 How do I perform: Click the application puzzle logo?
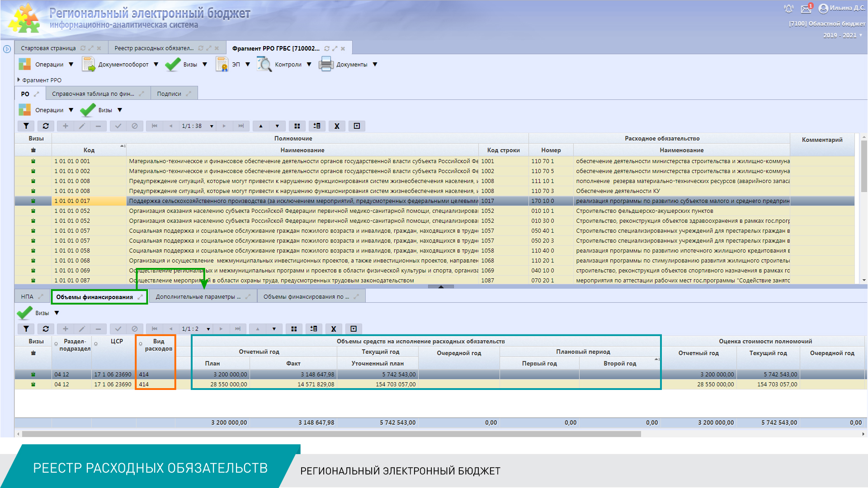[24, 19]
